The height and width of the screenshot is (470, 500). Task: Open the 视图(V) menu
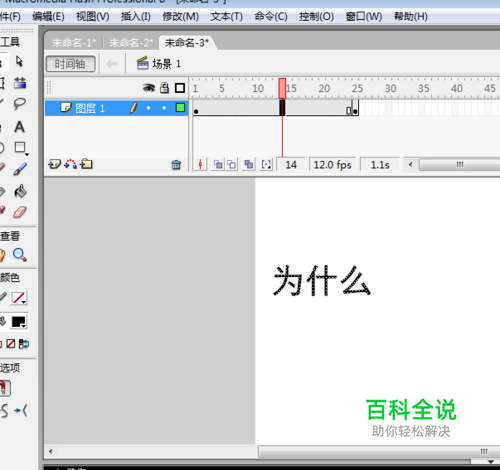pos(93,16)
